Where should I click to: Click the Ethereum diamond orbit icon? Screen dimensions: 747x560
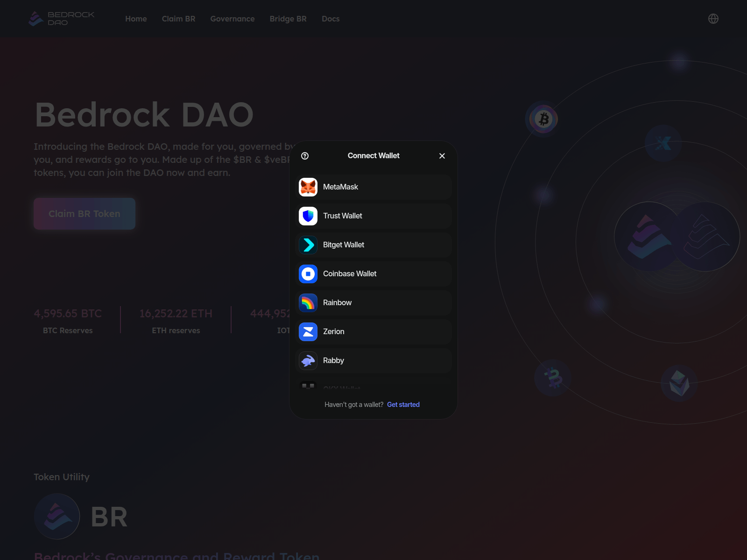coord(679,383)
